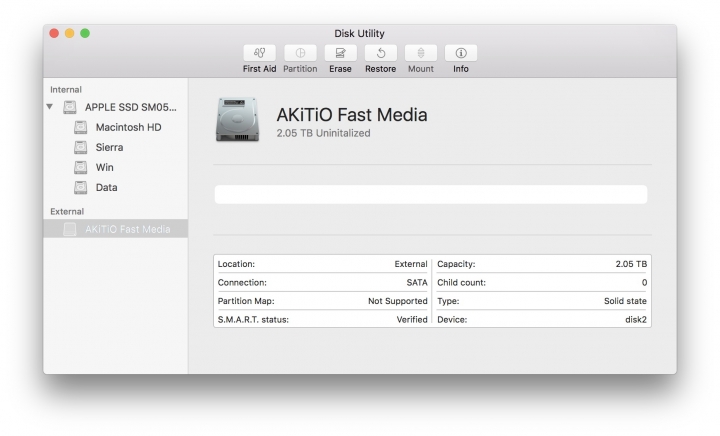This screenshot has height=436, width=720.
Task: Click the Partition Map Not Supported value
Action: tap(398, 301)
